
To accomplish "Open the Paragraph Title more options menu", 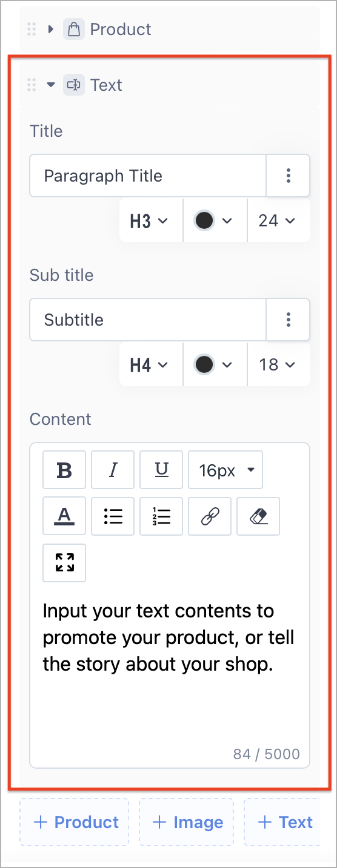I will [288, 176].
